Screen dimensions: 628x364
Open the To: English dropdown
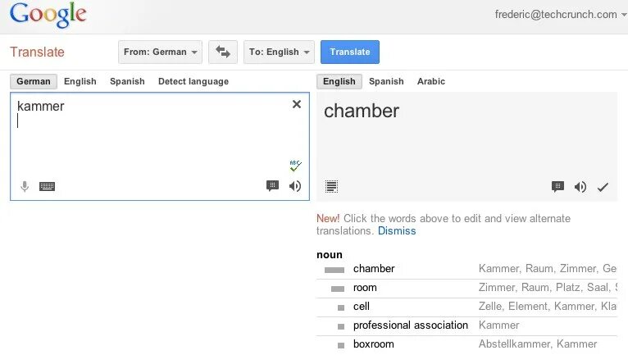279,52
